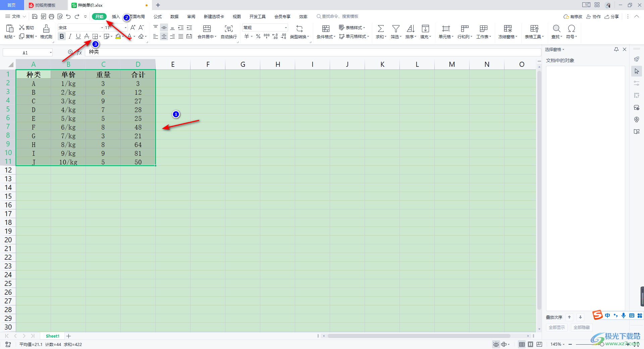Open the font size dropdown
The height and width of the screenshot is (349, 644).
[126, 28]
